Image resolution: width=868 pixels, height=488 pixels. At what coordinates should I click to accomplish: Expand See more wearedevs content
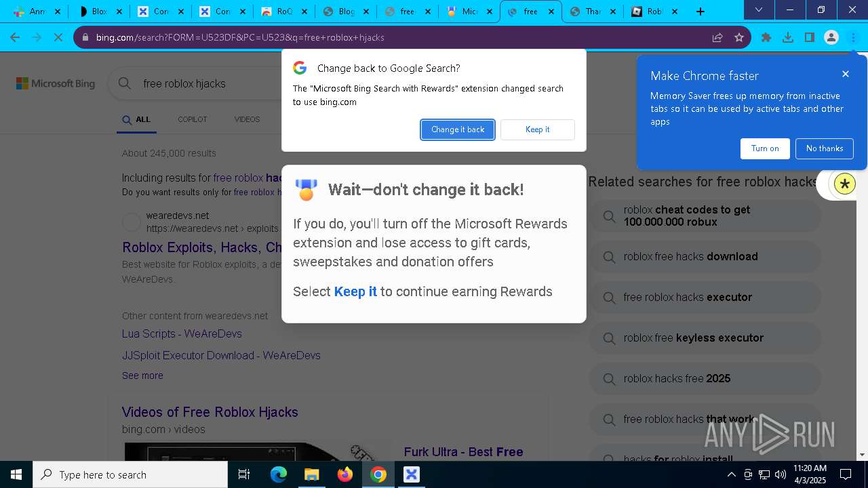[x=142, y=375]
